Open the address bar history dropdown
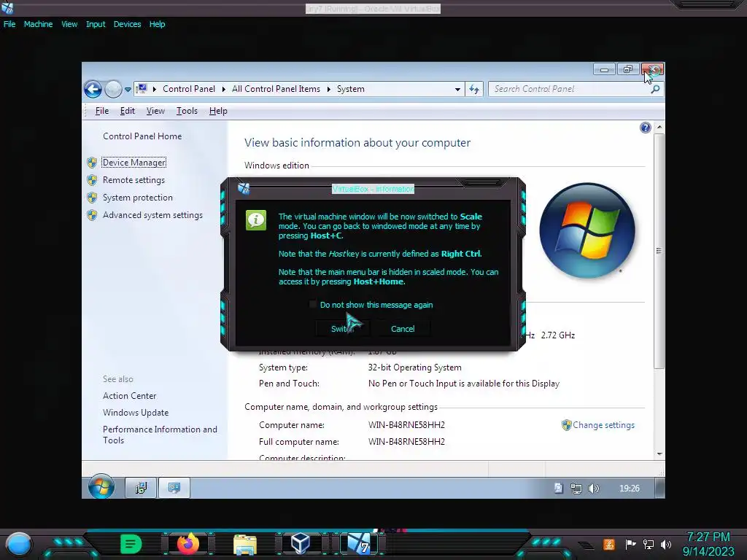 (x=457, y=89)
